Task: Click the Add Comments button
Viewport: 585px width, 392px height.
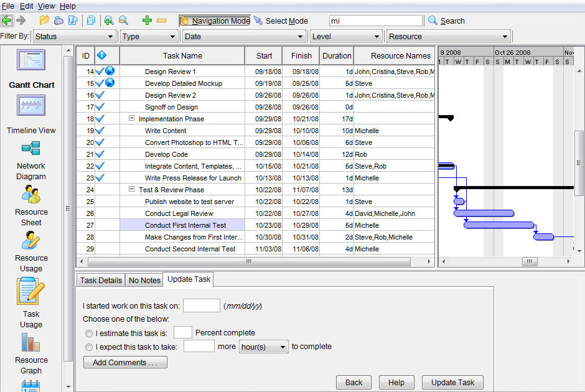Action: [125, 362]
